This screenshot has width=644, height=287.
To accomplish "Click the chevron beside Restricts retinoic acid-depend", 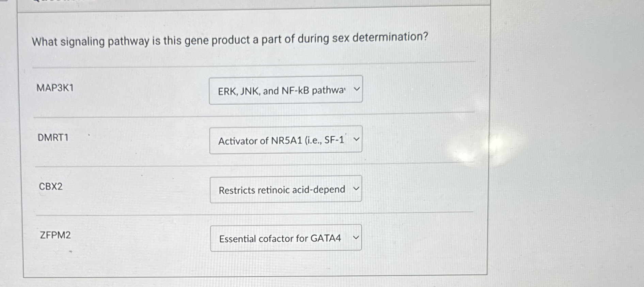I will click(356, 188).
